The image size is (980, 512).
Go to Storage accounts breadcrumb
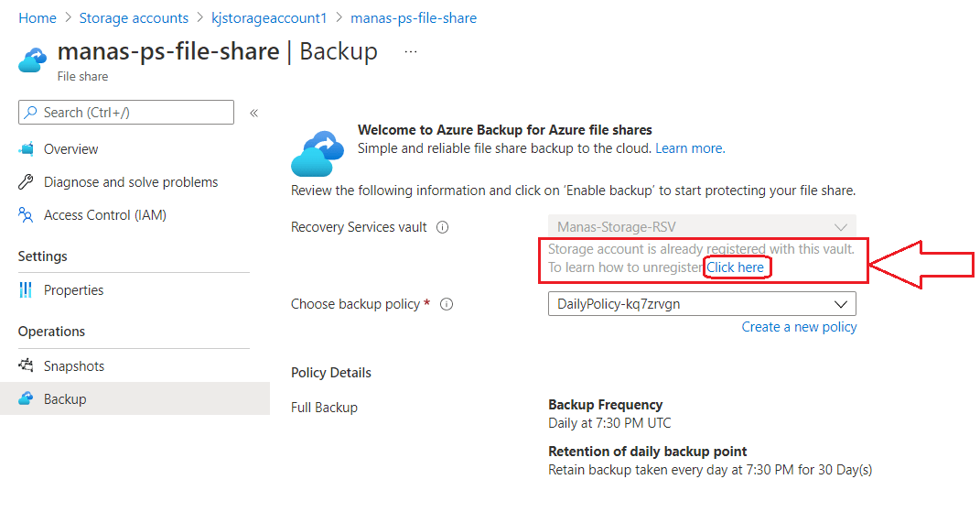pyautogui.click(x=134, y=18)
